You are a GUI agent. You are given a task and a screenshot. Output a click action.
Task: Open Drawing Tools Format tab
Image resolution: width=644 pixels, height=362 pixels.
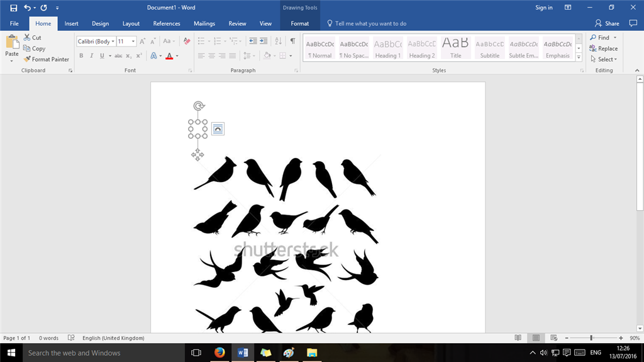click(300, 23)
